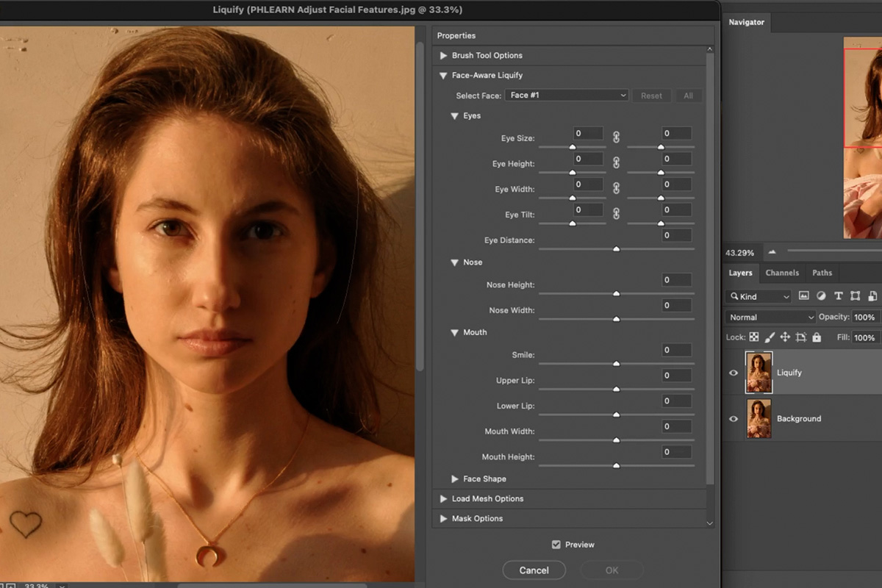This screenshot has height=588, width=882.
Task: Open the Select Face dropdown
Action: tap(566, 95)
